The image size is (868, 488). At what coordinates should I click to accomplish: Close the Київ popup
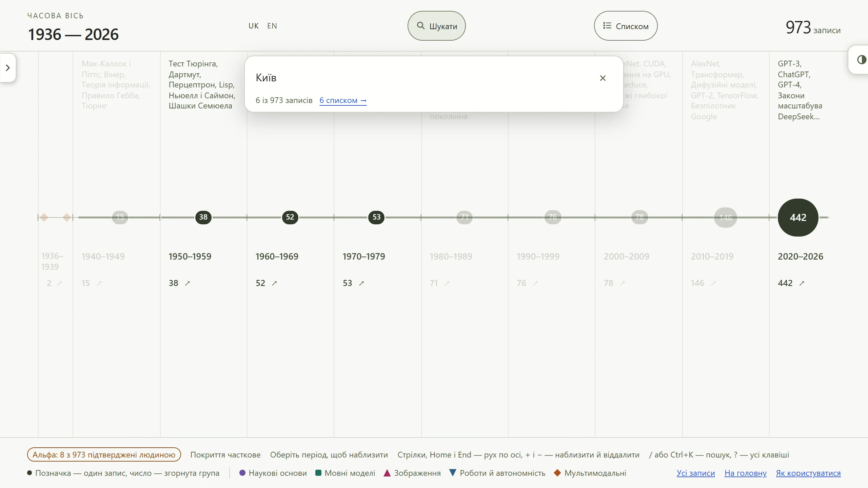pos(603,78)
